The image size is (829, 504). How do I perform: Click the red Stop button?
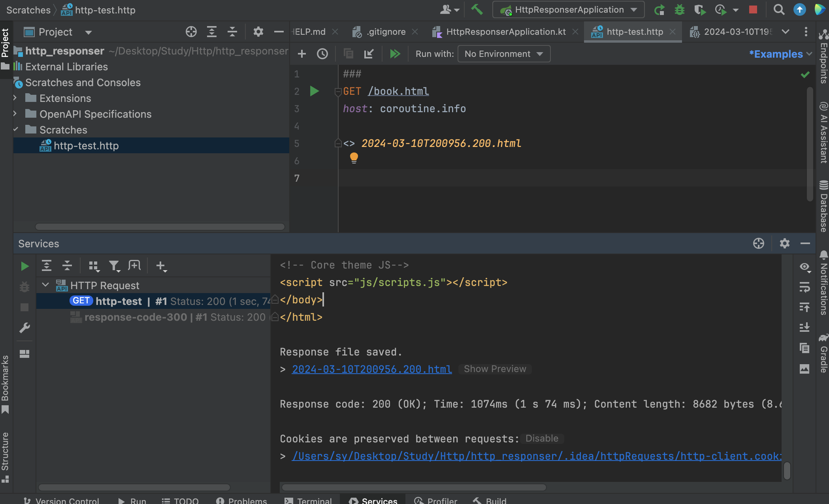pos(753,9)
